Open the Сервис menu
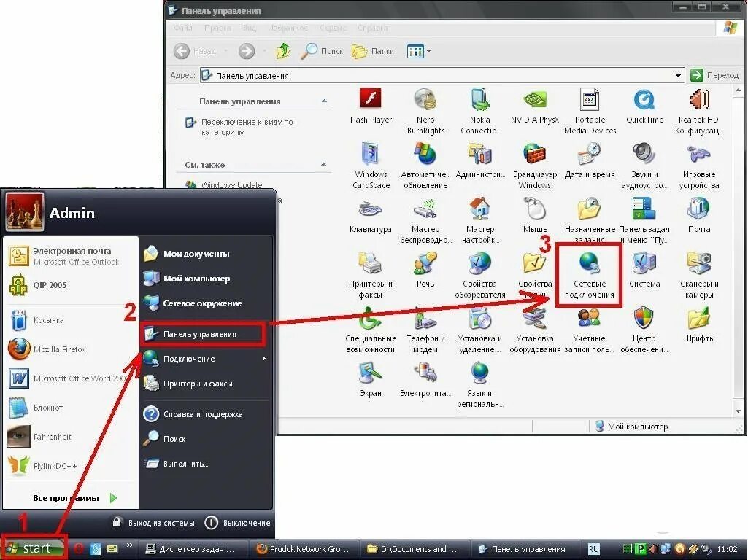The height and width of the screenshot is (560, 748). point(333,28)
